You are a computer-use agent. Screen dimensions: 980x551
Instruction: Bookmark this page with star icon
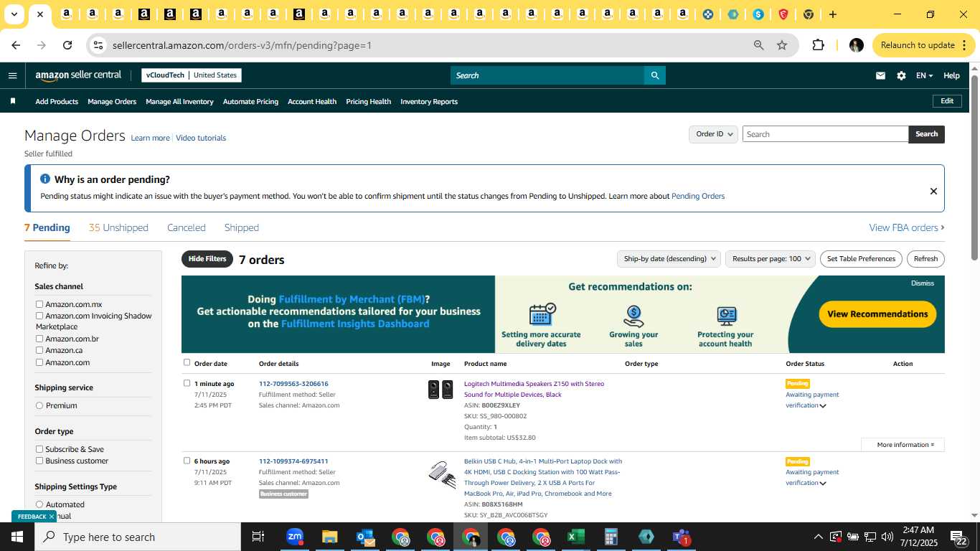[x=782, y=45]
